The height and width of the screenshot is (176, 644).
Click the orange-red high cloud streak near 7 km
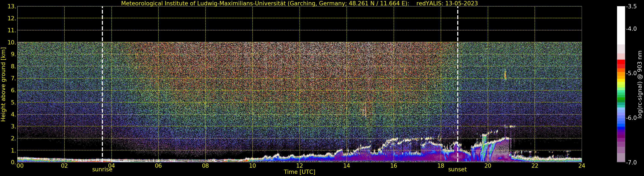pos(505,75)
